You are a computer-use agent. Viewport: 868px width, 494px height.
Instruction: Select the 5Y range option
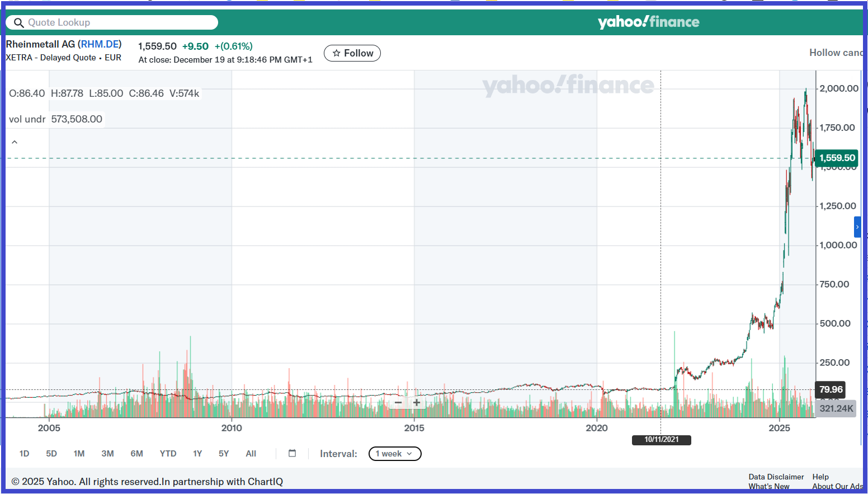point(224,454)
